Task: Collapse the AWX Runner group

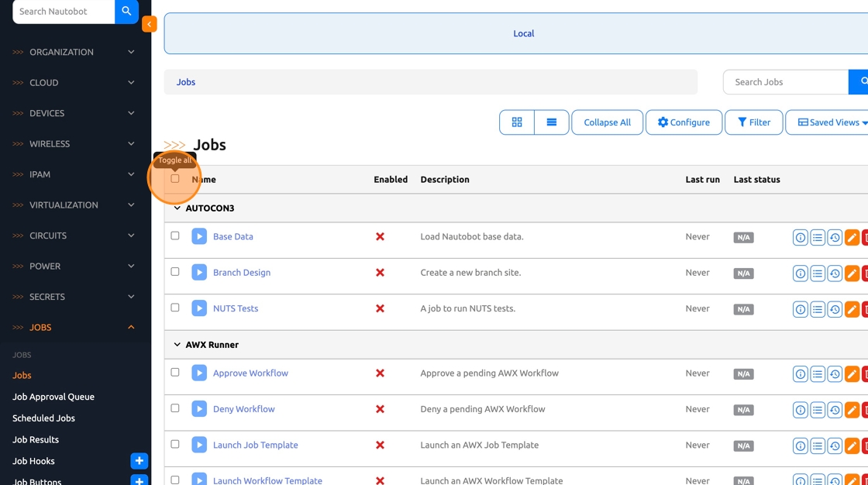Action: click(177, 345)
